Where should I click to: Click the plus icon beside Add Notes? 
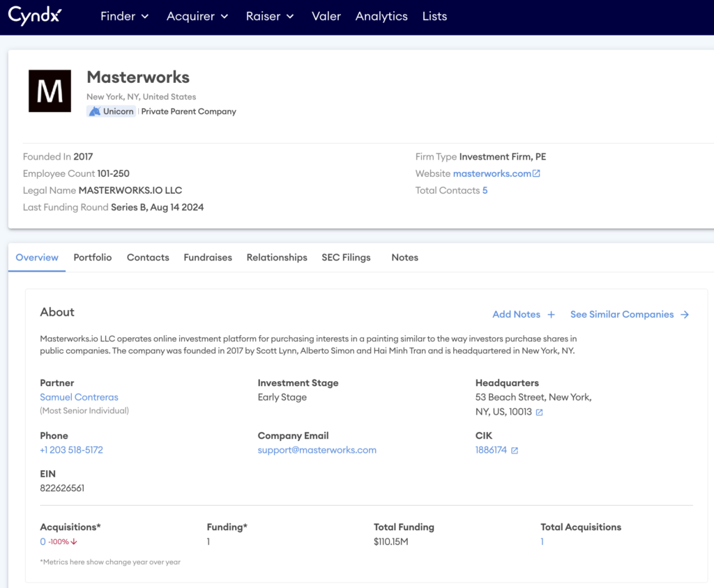tap(551, 314)
